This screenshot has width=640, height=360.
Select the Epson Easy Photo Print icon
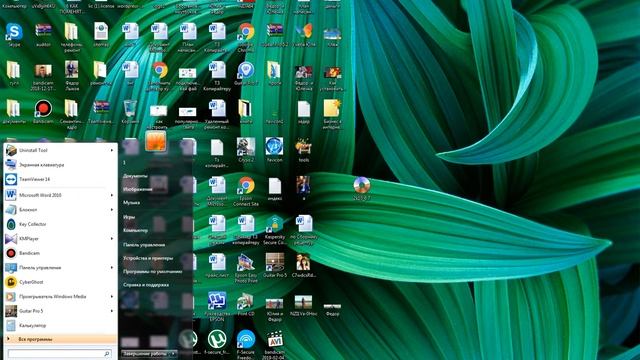tap(246, 268)
